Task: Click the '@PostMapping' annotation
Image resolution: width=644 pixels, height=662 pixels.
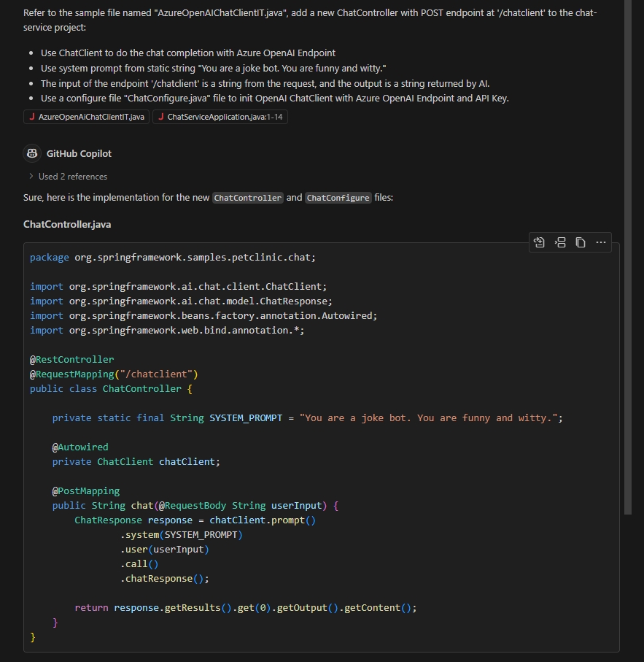Action: coord(86,490)
